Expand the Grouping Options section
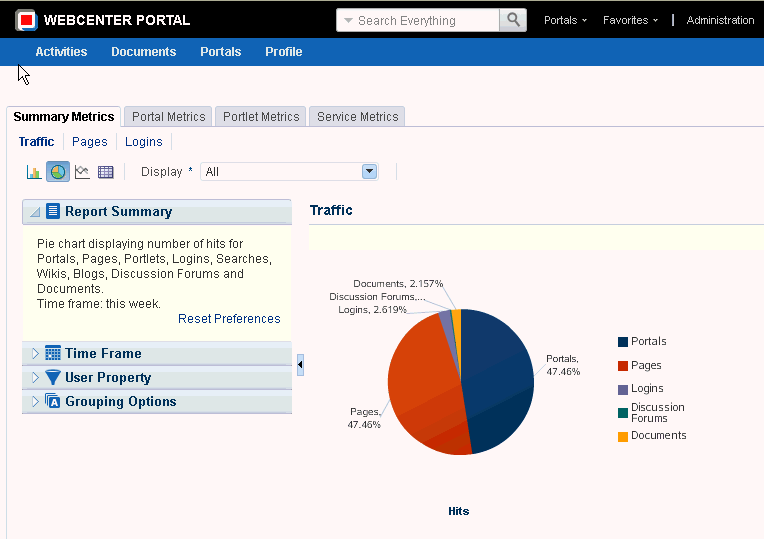 coord(35,402)
